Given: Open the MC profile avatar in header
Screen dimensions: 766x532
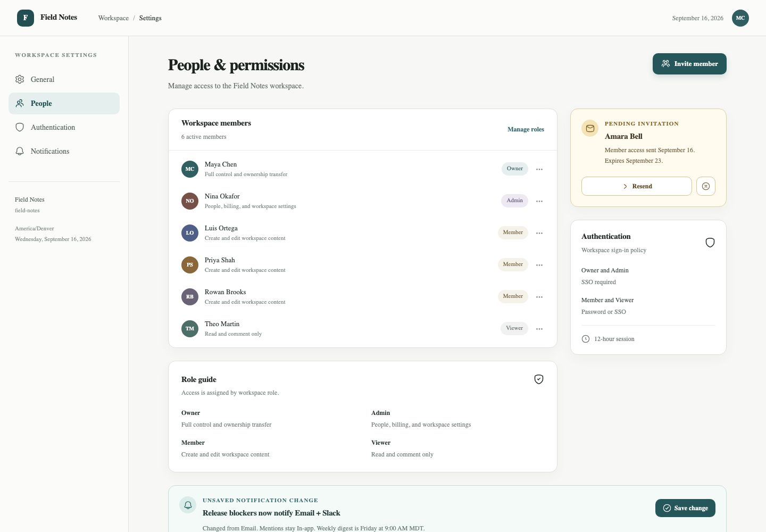Looking at the screenshot, I should tap(740, 18).
